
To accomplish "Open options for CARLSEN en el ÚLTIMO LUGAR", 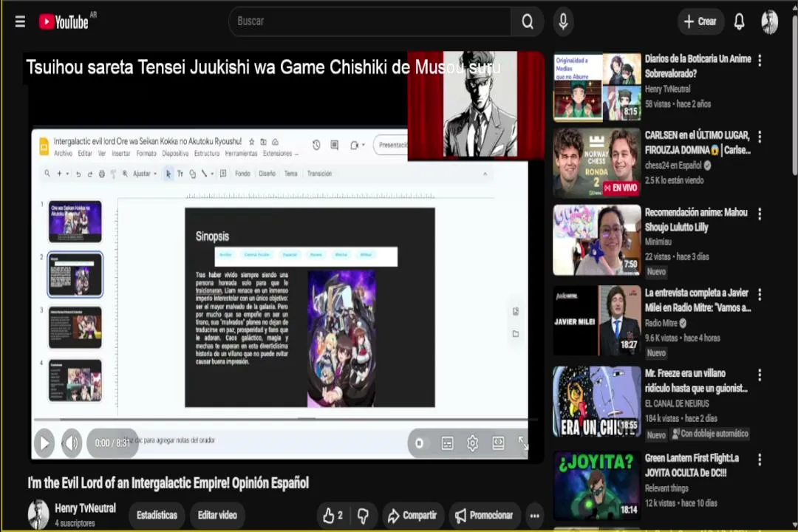I will click(760, 137).
